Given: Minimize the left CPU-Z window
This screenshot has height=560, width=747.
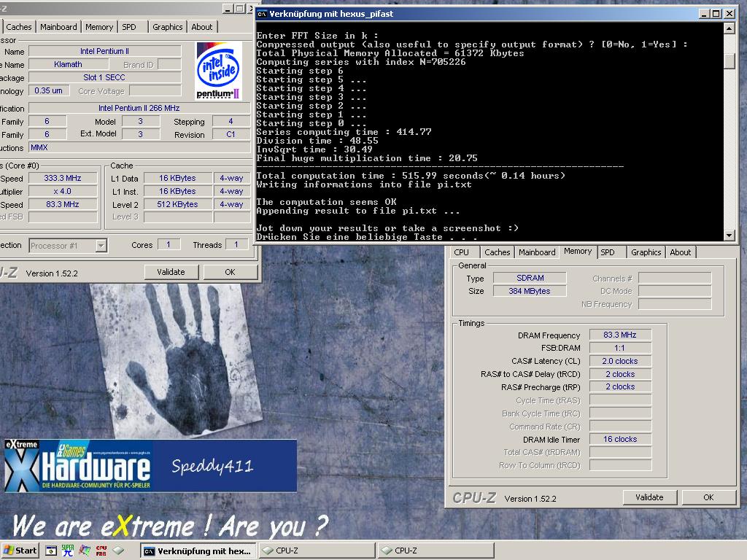Looking at the screenshot, I should [x=228, y=9].
